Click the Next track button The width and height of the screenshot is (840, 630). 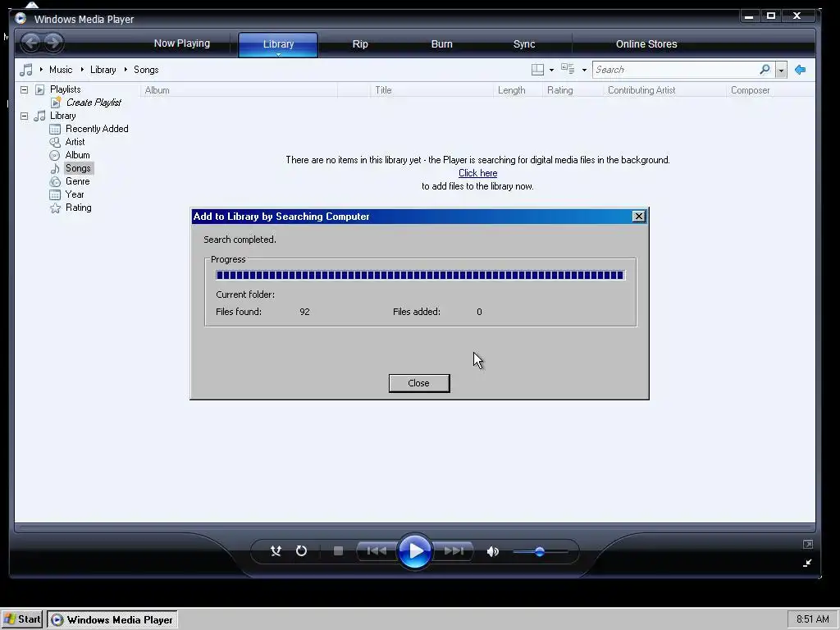point(453,550)
